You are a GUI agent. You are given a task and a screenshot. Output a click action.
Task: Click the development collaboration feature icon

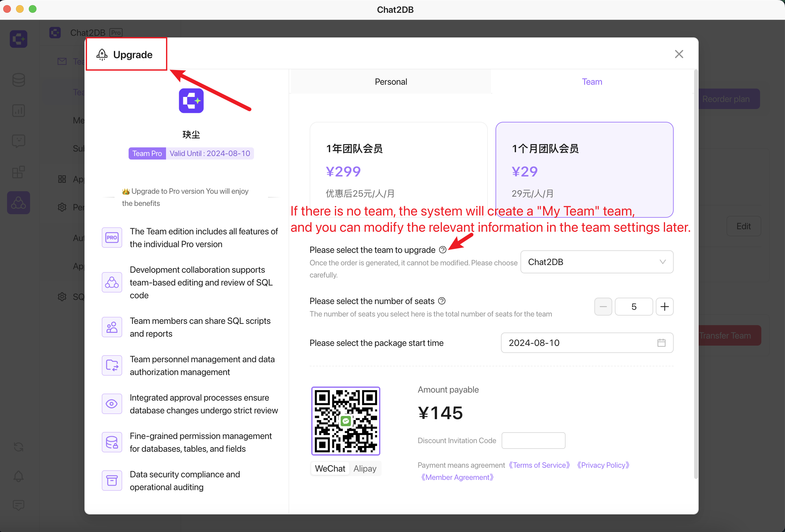112,282
